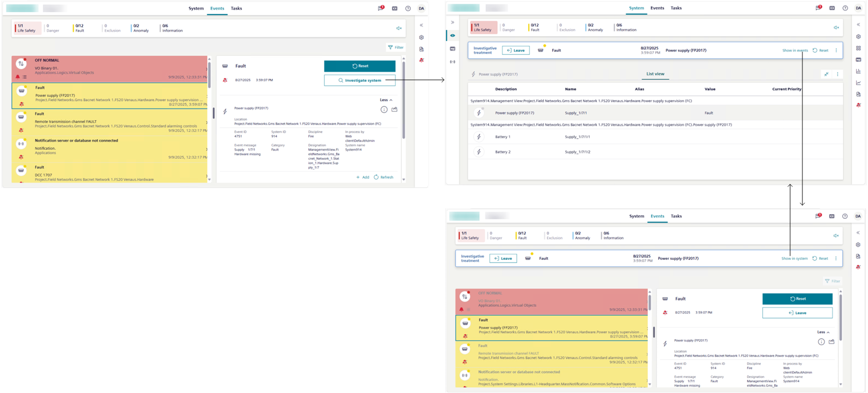Click the Current Priority column header

click(786, 89)
